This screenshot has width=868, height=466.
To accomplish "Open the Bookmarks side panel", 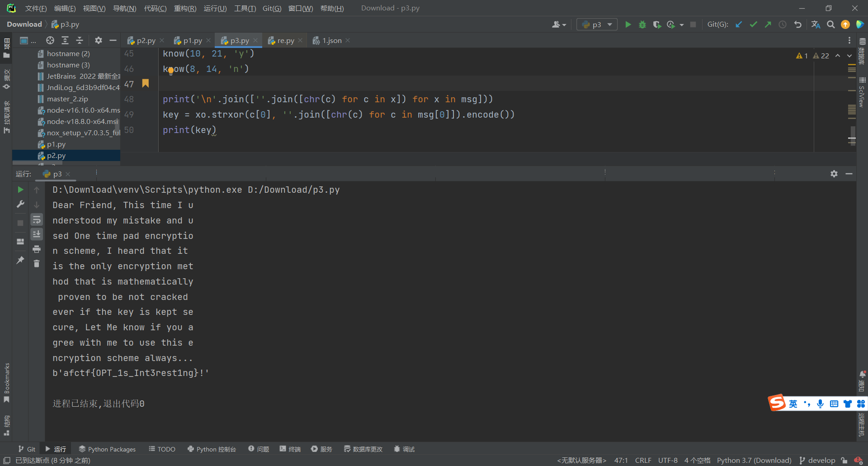I will tap(7, 383).
